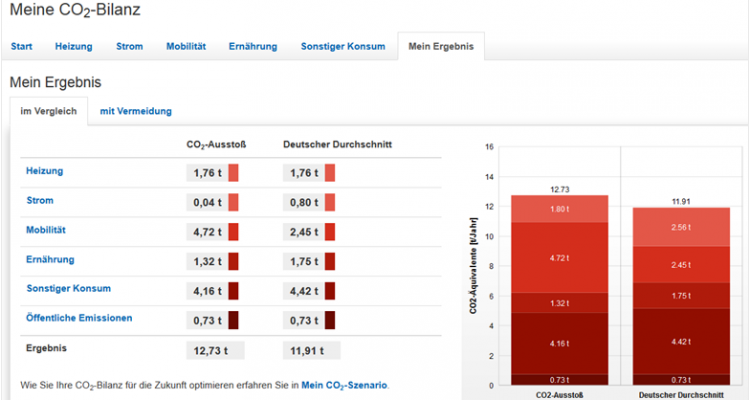750x400 pixels.
Task: Switch to the mit Vermeidung subtab
Action: [x=135, y=111]
